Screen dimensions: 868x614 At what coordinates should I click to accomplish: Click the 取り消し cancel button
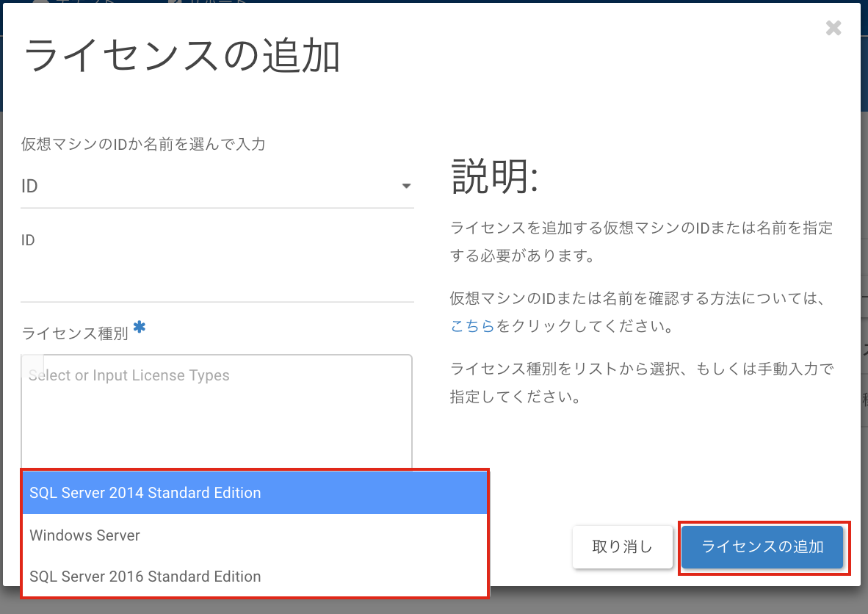coord(622,547)
